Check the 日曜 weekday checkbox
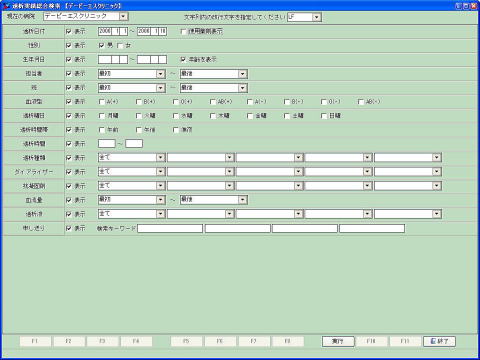Viewport: 480px width, 360px height. (x=324, y=116)
